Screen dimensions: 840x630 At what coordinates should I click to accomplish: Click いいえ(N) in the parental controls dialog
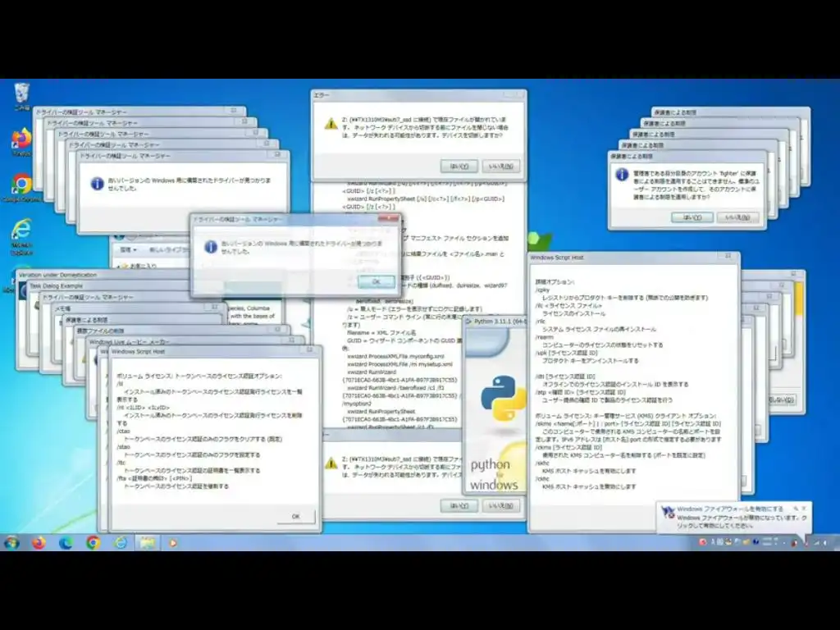point(737,217)
